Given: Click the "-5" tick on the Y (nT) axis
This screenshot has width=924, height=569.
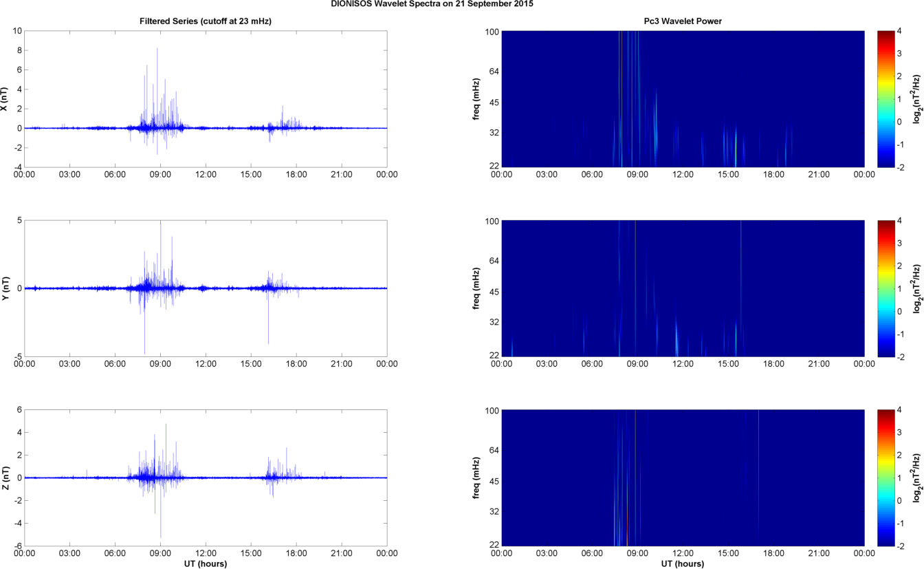Looking at the screenshot, I should coord(18,356).
